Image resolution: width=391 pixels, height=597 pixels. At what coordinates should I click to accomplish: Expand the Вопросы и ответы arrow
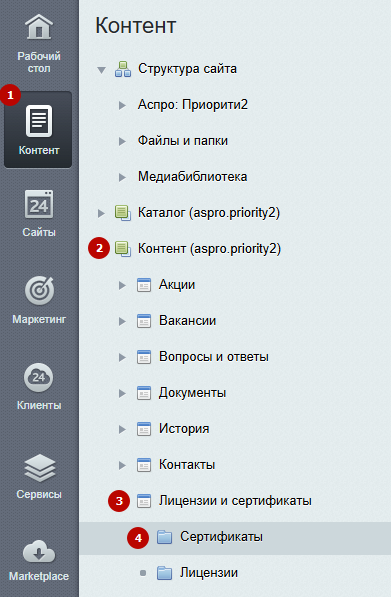(x=122, y=358)
